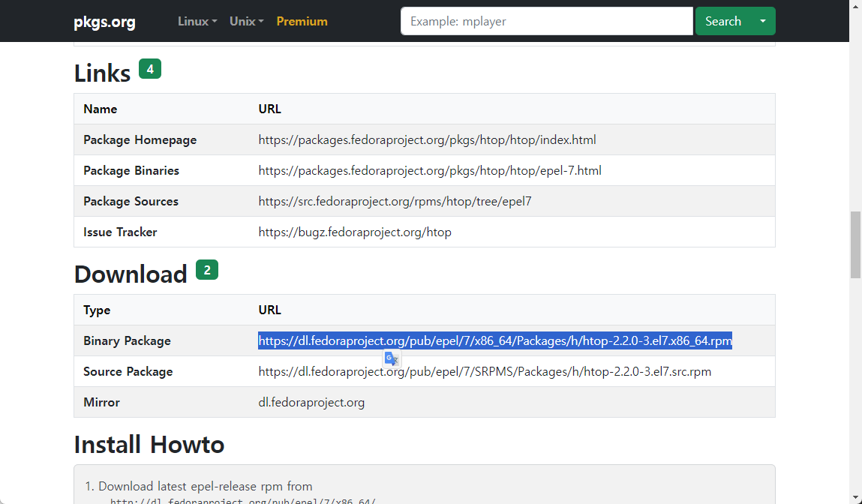Click the Package Homepage URL text
This screenshot has height=504, width=862.
point(427,139)
